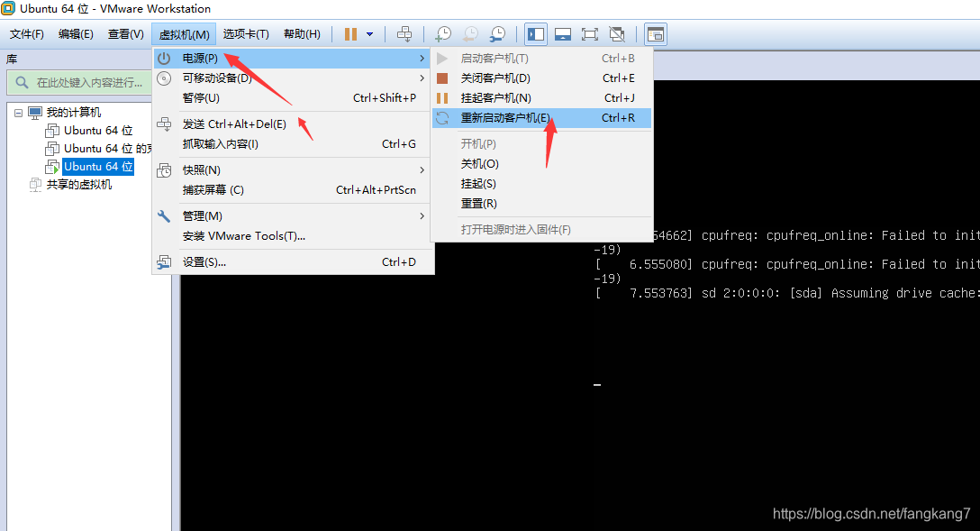
Task: Click the pause virtual machine toolbar icon
Action: point(350,33)
